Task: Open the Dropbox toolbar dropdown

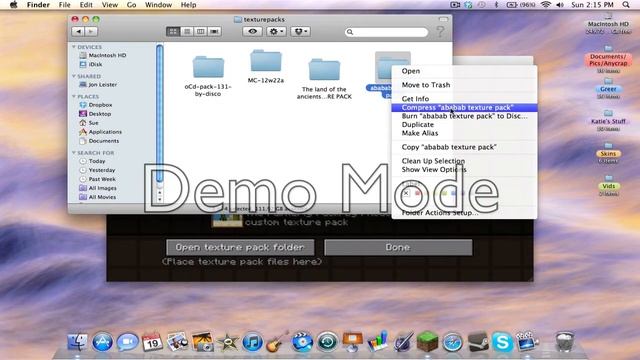Action: 300,31
